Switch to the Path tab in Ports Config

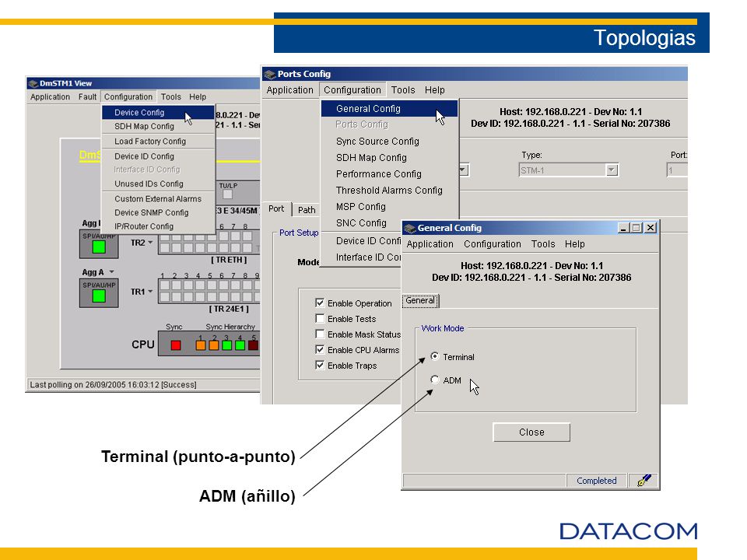click(x=307, y=209)
